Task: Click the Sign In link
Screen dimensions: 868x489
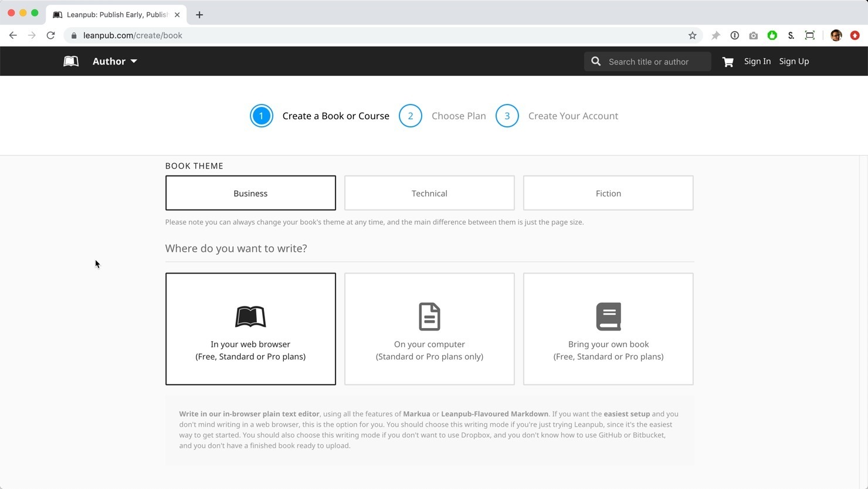Action: (757, 61)
